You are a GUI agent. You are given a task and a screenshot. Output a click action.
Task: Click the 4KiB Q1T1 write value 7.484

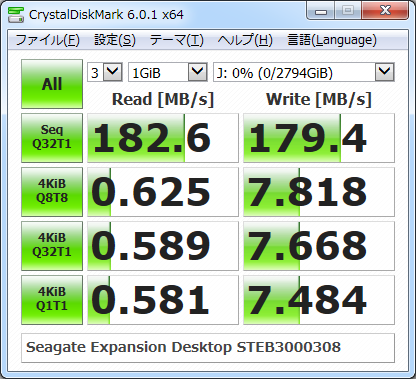pos(319,300)
